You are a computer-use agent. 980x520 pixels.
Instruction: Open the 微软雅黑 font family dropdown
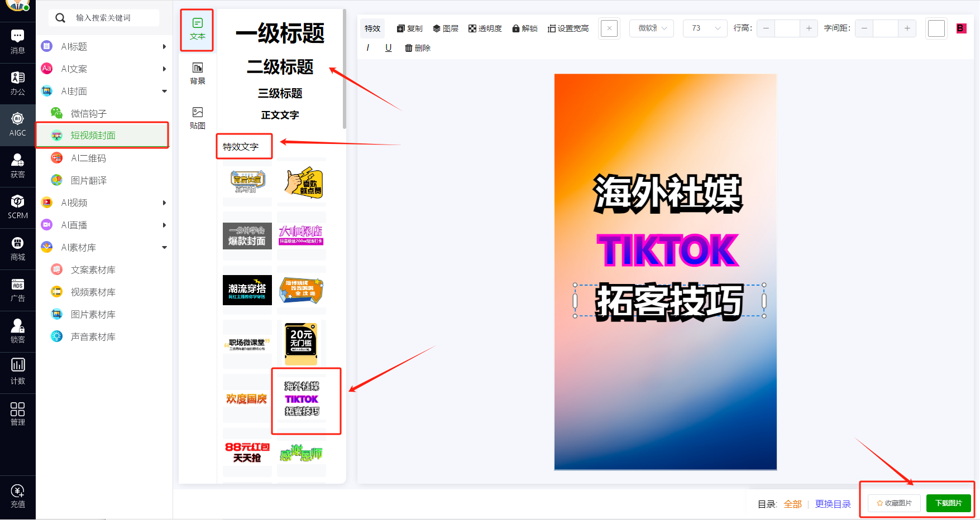coord(652,28)
